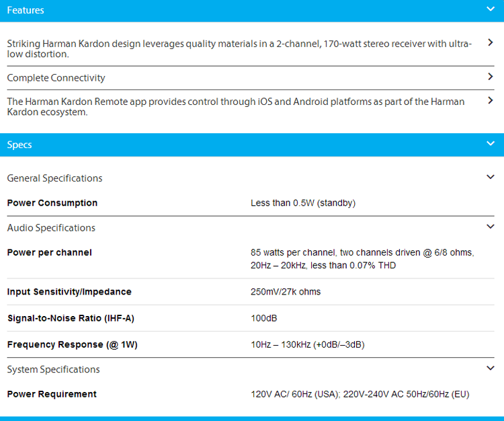Select the '250mV/27k ohms' value
The image size is (504, 421).
(x=286, y=292)
